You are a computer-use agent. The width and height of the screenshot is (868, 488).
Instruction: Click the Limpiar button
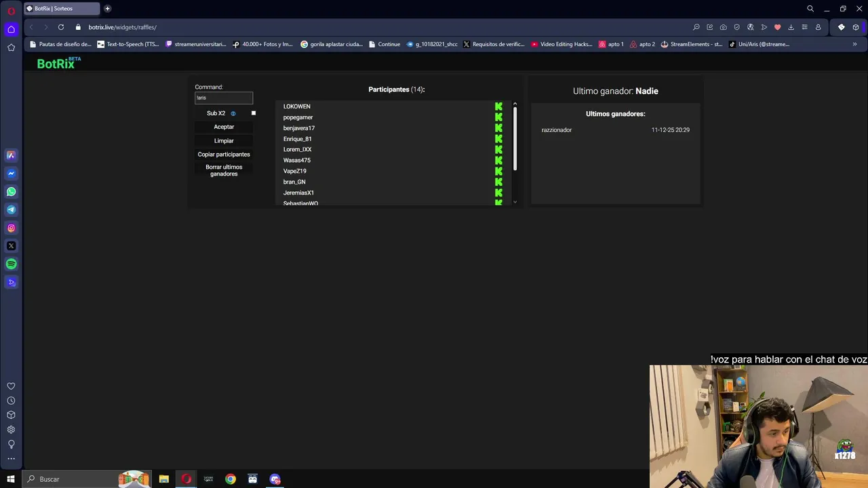(224, 141)
